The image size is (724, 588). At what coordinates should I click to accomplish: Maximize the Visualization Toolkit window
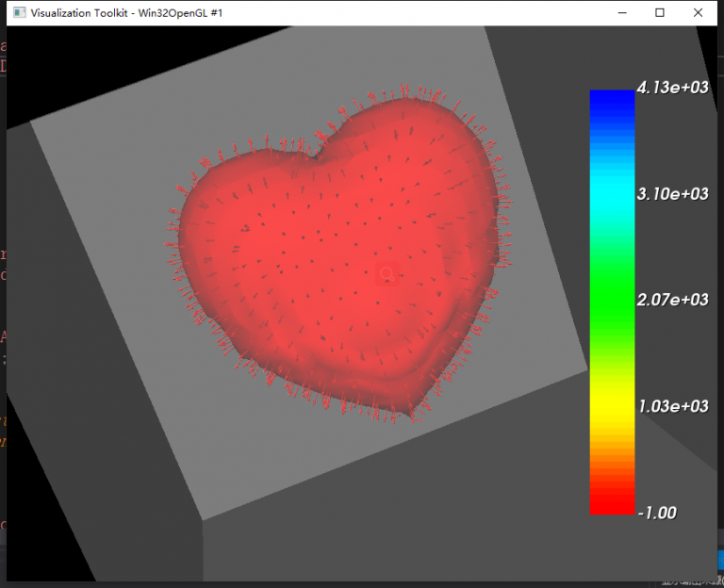click(660, 13)
